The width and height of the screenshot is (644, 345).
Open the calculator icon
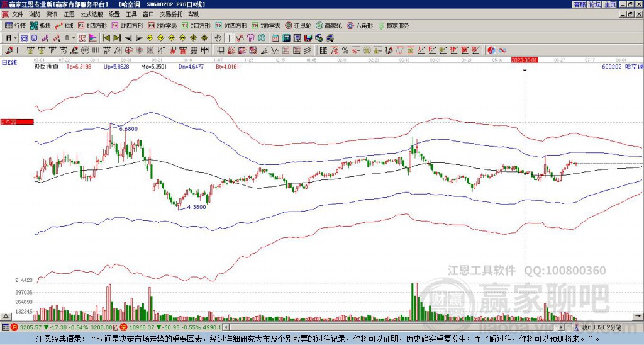286,38
